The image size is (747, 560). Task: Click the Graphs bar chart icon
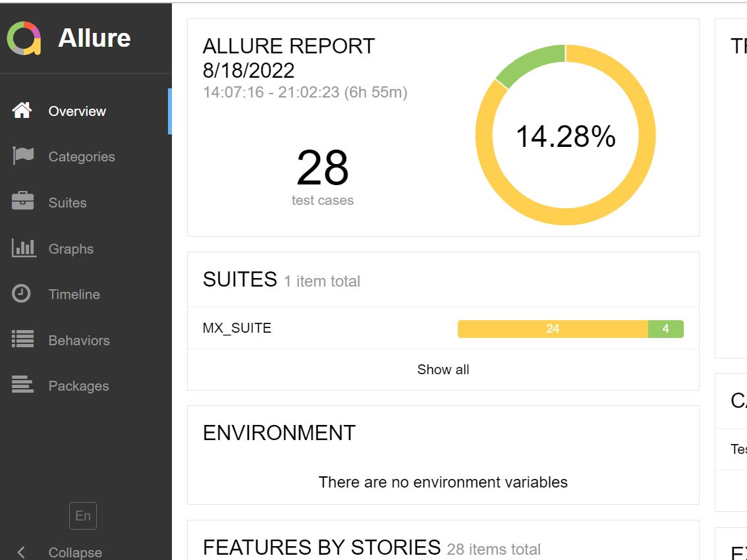23,248
